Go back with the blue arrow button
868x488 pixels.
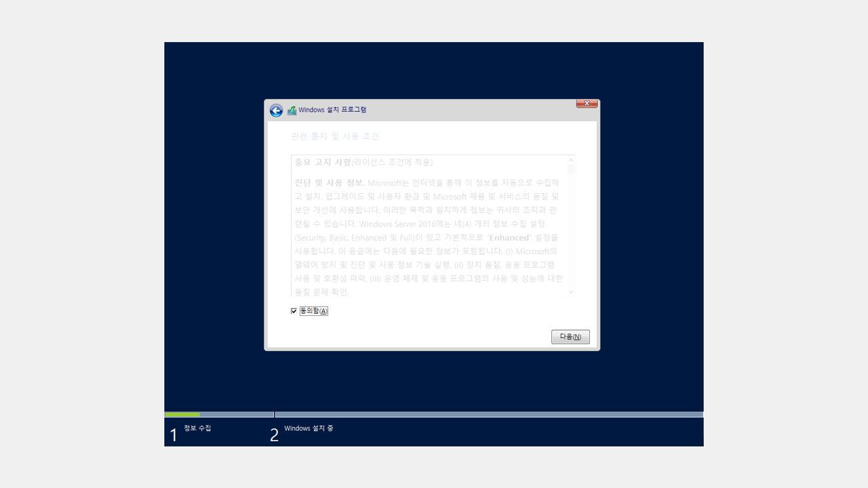pyautogui.click(x=275, y=110)
